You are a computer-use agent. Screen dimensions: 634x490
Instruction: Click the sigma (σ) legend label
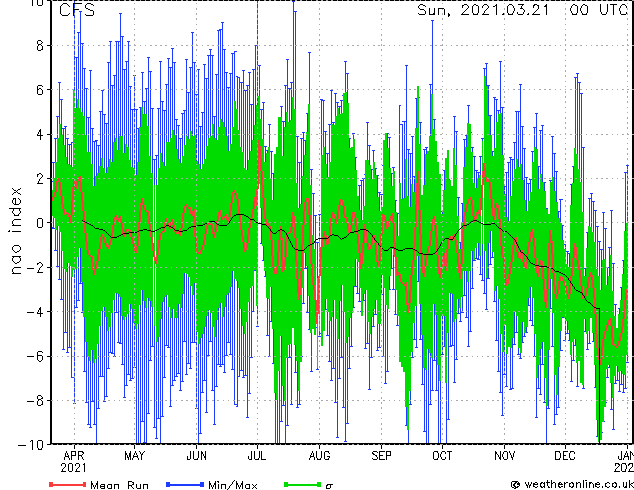(x=329, y=486)
